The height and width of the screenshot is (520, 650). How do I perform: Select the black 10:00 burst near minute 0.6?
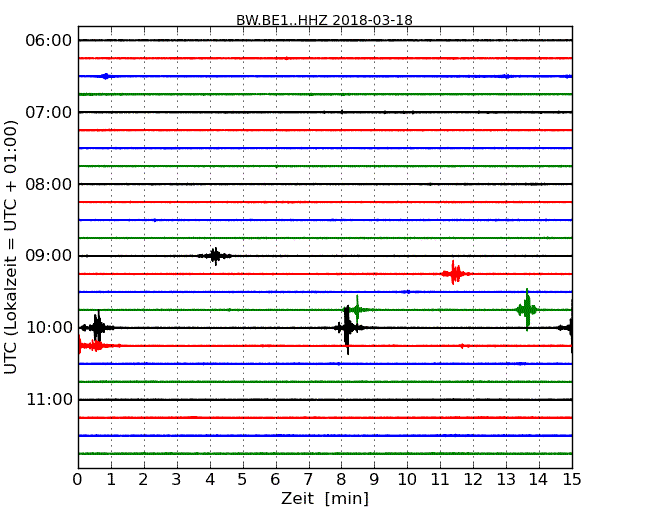98,328
